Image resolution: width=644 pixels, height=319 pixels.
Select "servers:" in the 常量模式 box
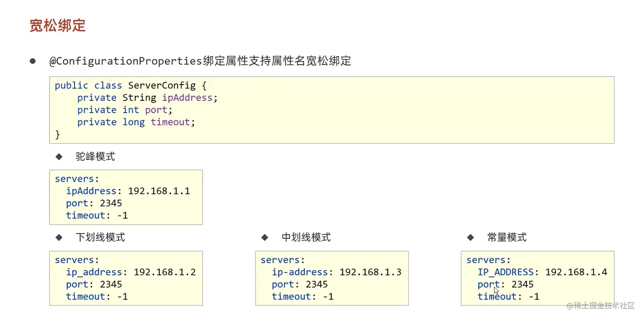click(488, 260)
